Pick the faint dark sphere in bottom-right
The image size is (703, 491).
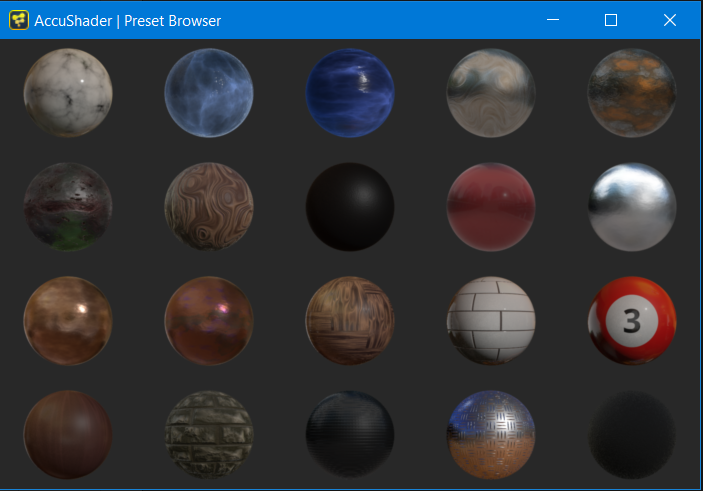coord(632,434)
